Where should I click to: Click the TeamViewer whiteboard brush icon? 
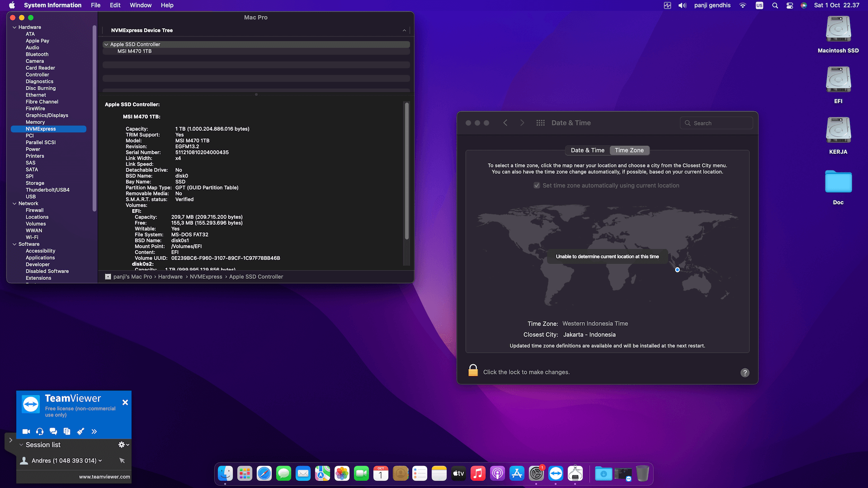(80, 432)
